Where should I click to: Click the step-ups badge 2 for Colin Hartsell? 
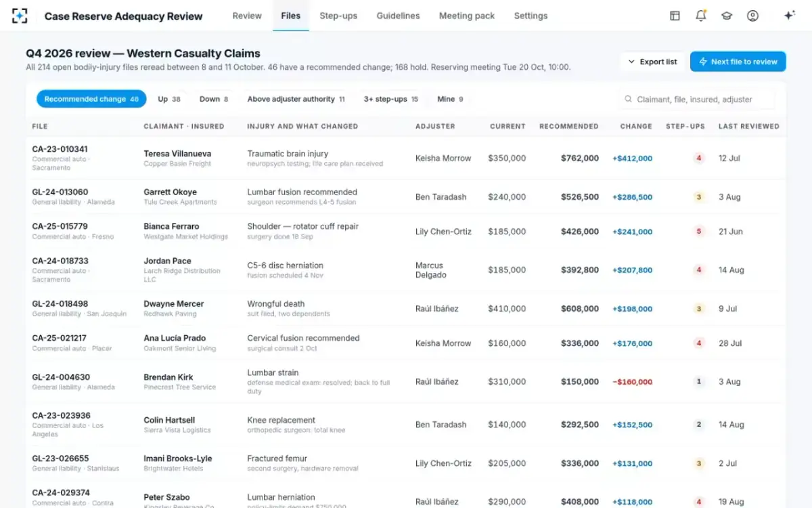pos(699,425)
